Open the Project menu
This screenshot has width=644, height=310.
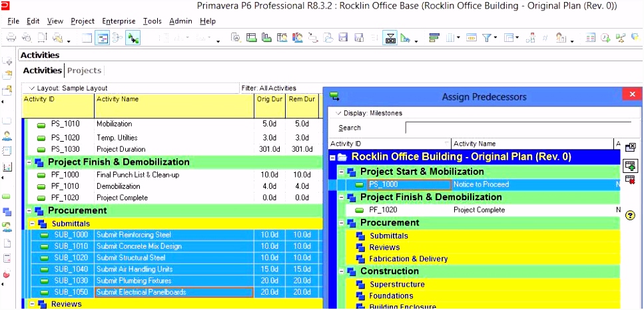[82, 21]
